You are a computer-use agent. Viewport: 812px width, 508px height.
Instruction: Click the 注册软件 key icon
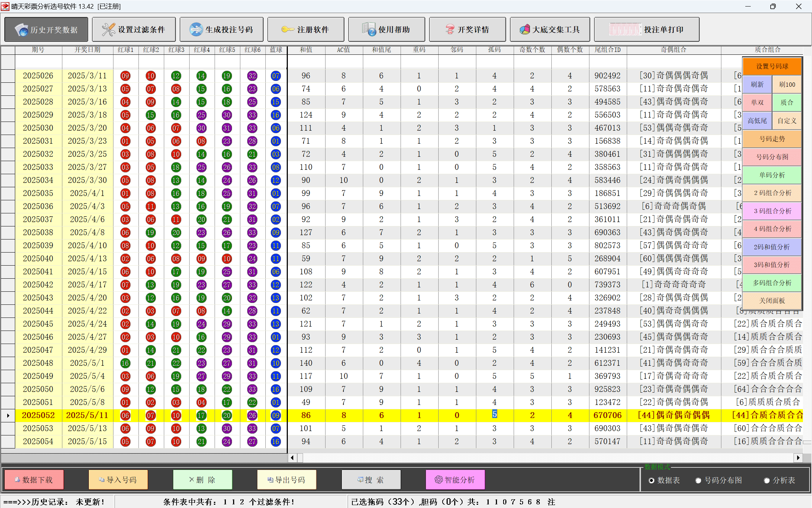pos(288,30)
